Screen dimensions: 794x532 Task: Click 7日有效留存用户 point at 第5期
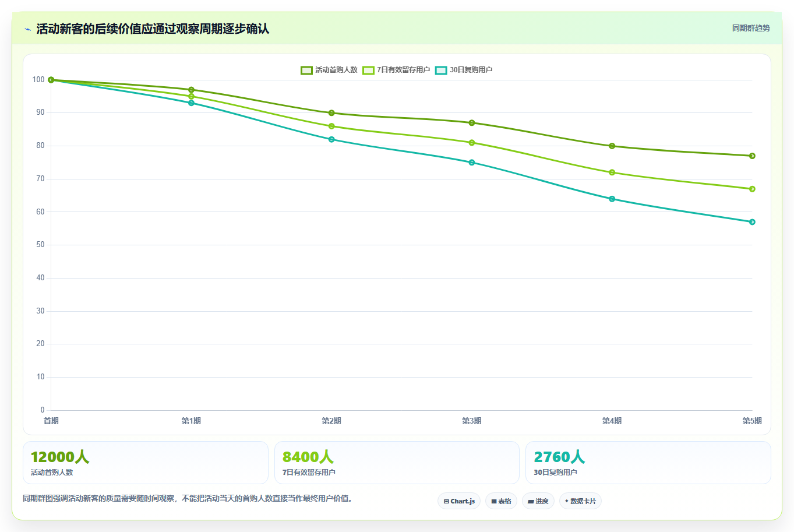coord(752,189)
